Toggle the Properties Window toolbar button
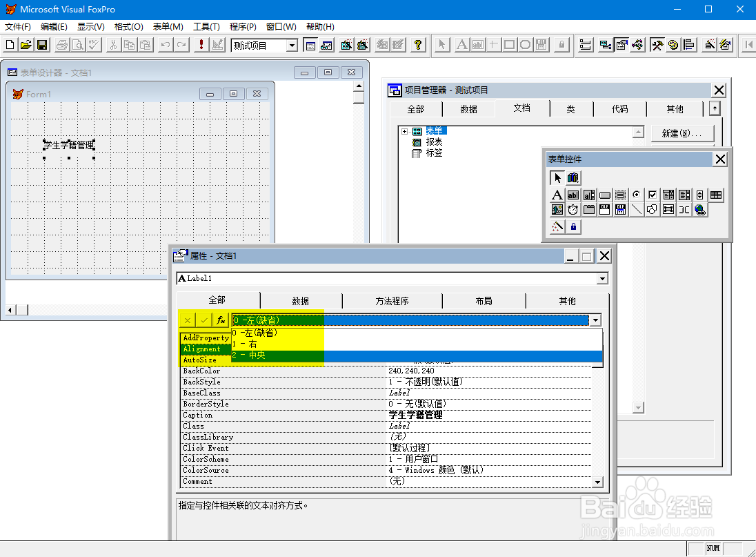The width and height of the screenshot is (756, 557). (621, 45)
